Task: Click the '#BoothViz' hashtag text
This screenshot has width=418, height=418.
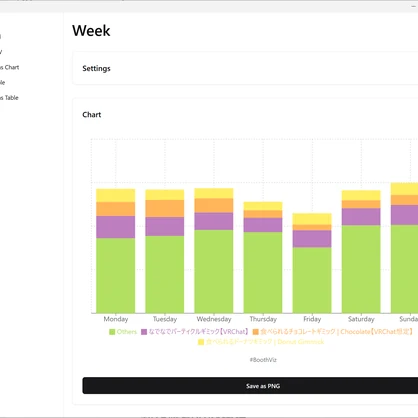Action: coord(263,360)
